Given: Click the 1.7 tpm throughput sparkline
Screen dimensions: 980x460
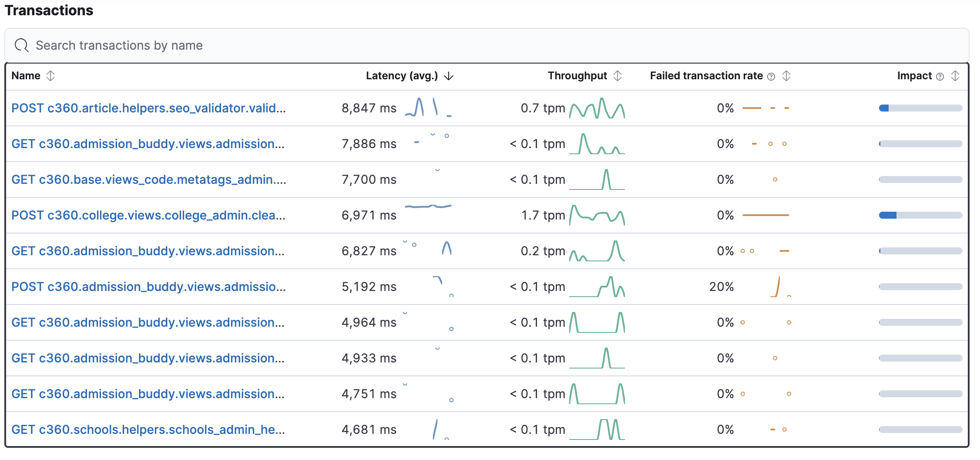Looking at the screenshot, I should click(x=597, y=215).
